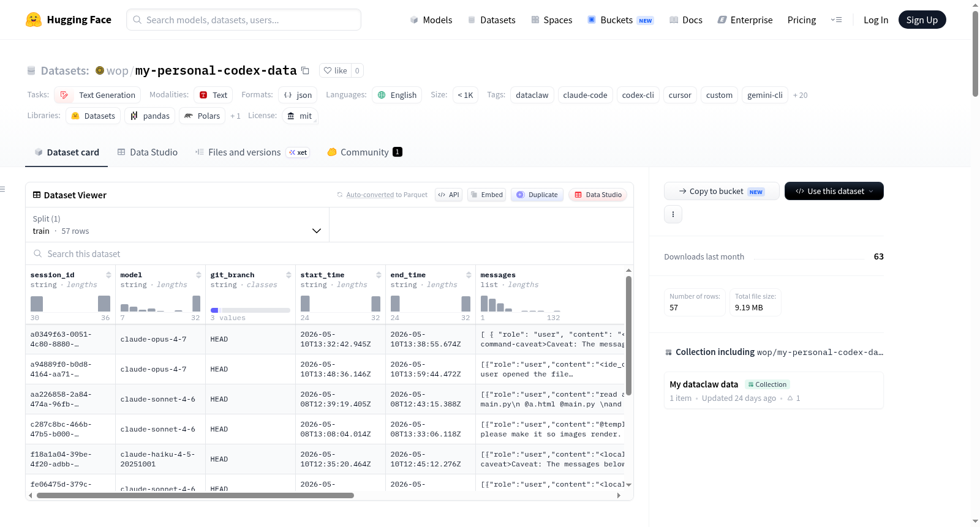This screenshot has height=527, width=980.
Task: Sort by model column icon
Action: [198, 275]
